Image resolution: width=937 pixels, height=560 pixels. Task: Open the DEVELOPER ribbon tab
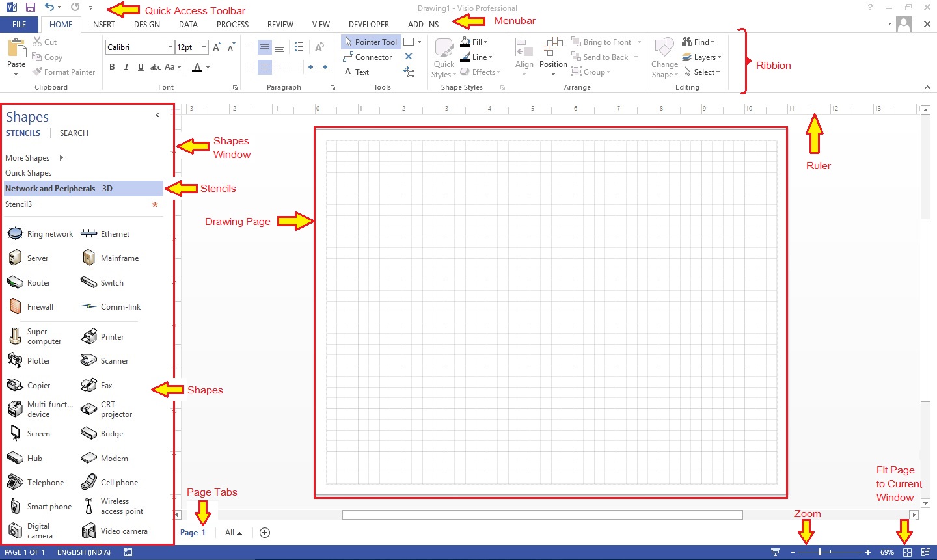(x=368, y=24)
